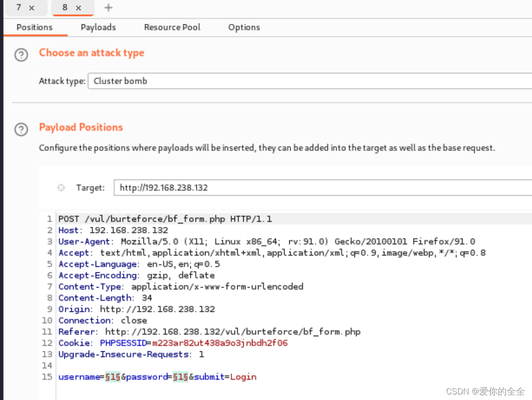This screenshot has width=532, height=400.
Task: Click the User-Agent header line
Action: 267,242
